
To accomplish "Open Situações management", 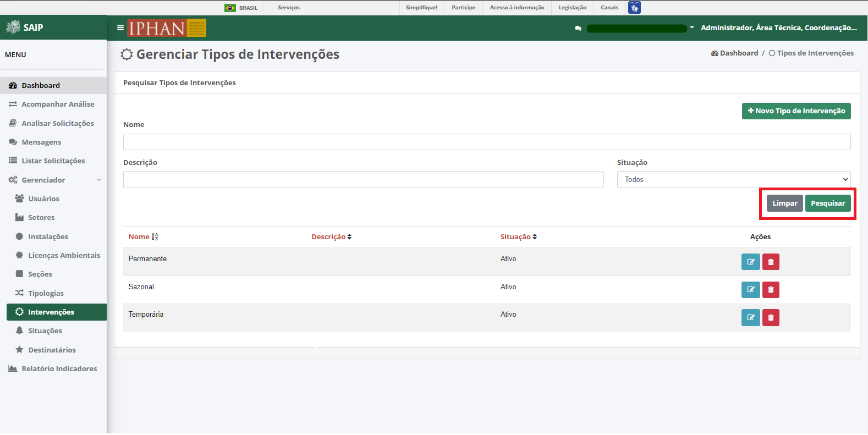I will point(57,331).
